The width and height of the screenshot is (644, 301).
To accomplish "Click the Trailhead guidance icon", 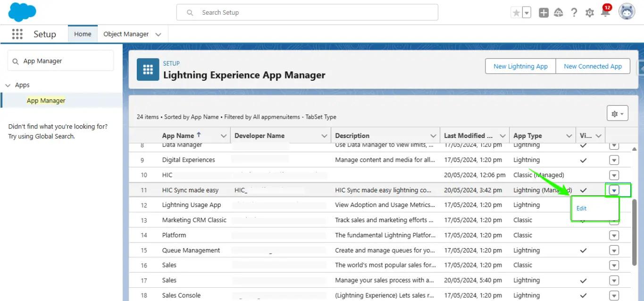I will pyautogui.click(x=559, y=13).
